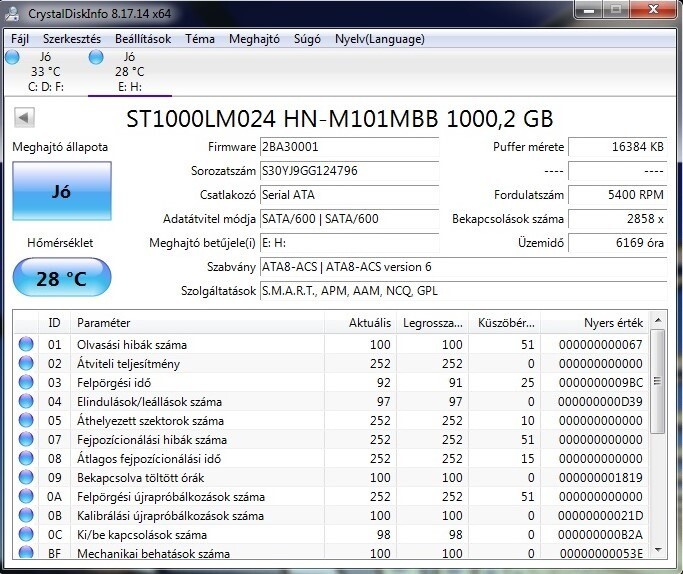Click raw value 000000001819
Viewport: 683px width, 574px height.
click(x=601, y=478)
